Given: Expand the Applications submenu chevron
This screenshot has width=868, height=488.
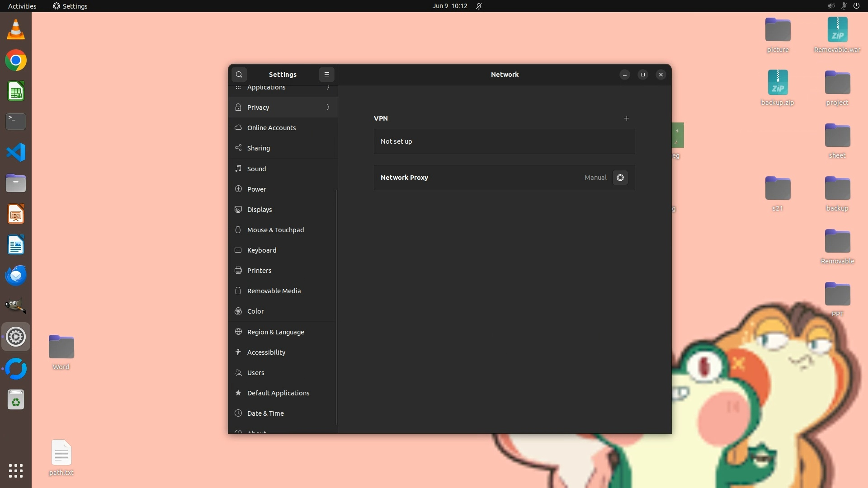Looking at the screenshot, I should tap(328, 88).
